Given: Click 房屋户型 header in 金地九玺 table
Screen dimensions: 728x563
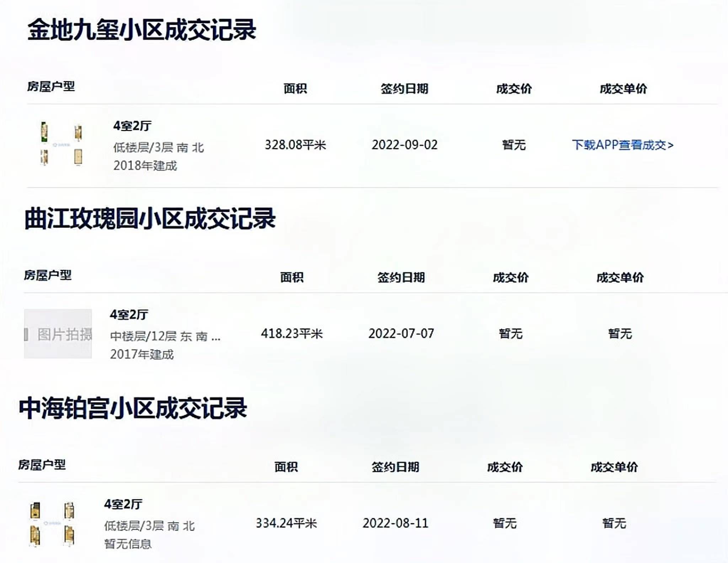Looking at the screenshot, I should pos(51,86).
